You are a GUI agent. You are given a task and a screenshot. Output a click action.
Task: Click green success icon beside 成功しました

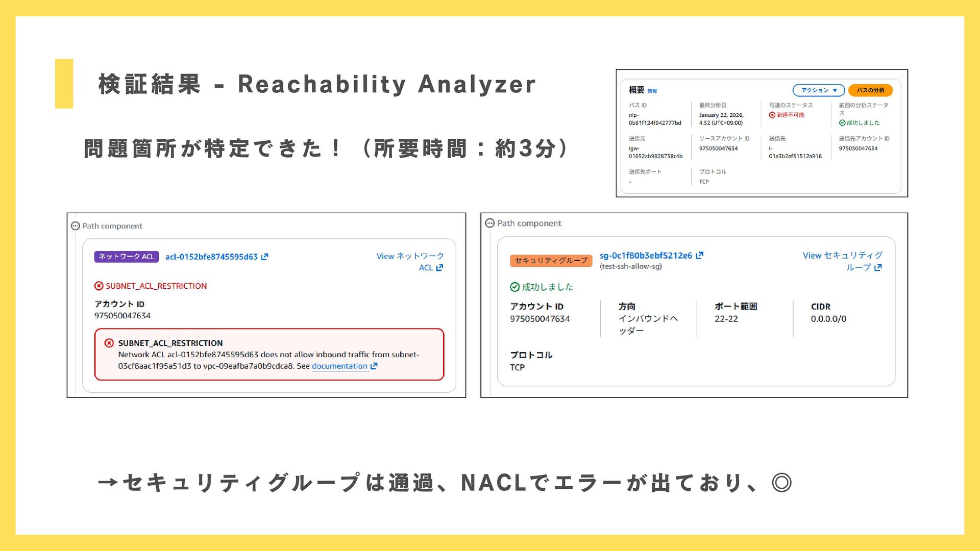click(x=514, y=287)
